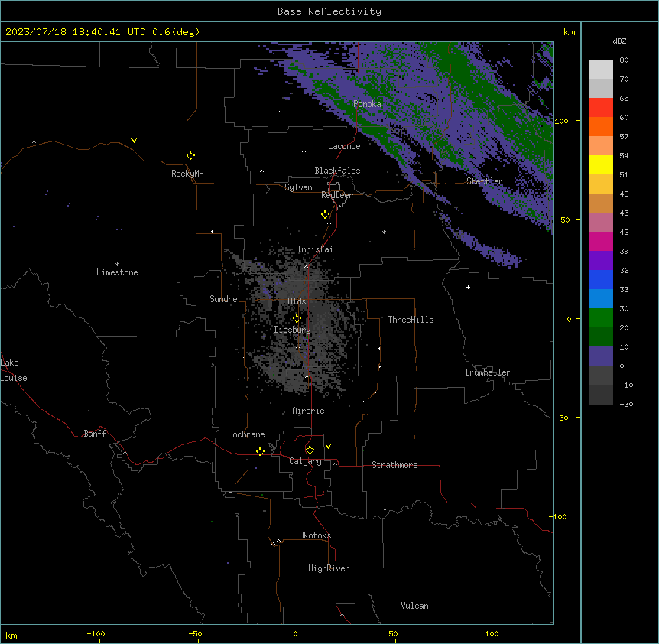Screen dimensions: 659x644
Task: Pick the light blue 30-33 dBZ swatch
Action: click(x=601, y=299)
